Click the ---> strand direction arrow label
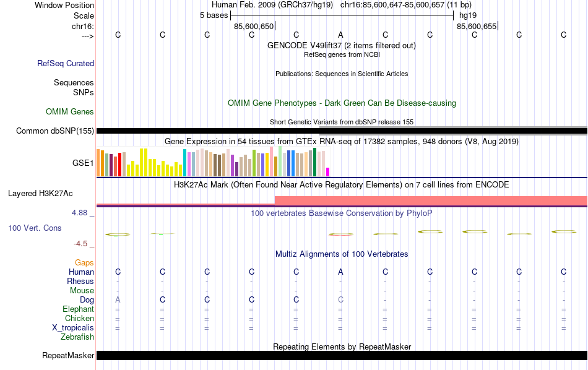Screen dimensions: 588x370 click(88, 36)
